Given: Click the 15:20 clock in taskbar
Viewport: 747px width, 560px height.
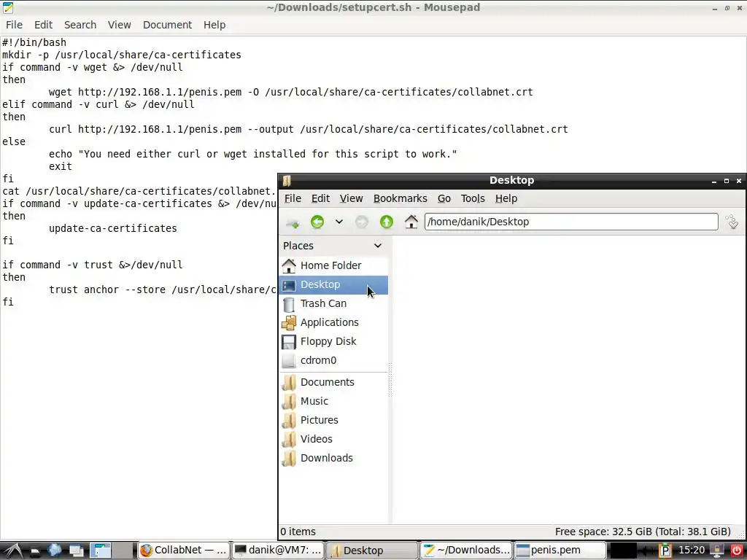Looking at the screenshot, I should [x=692, y=551].
